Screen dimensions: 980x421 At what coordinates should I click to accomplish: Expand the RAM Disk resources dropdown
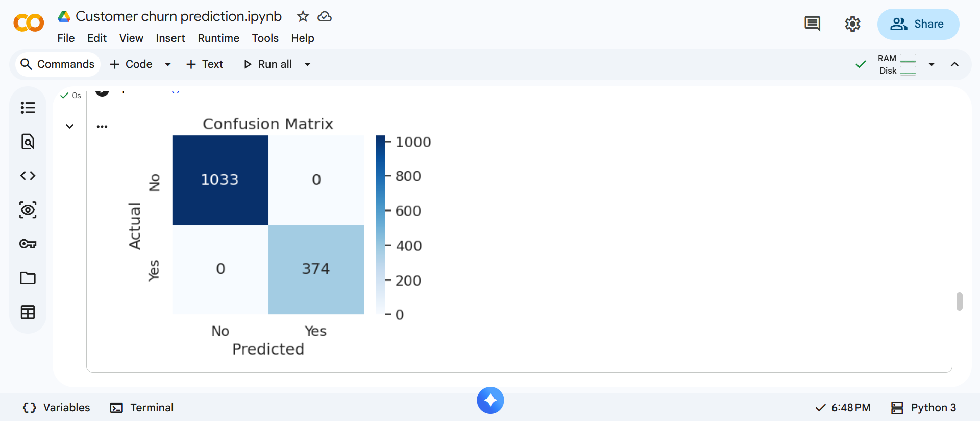(932, 64)
